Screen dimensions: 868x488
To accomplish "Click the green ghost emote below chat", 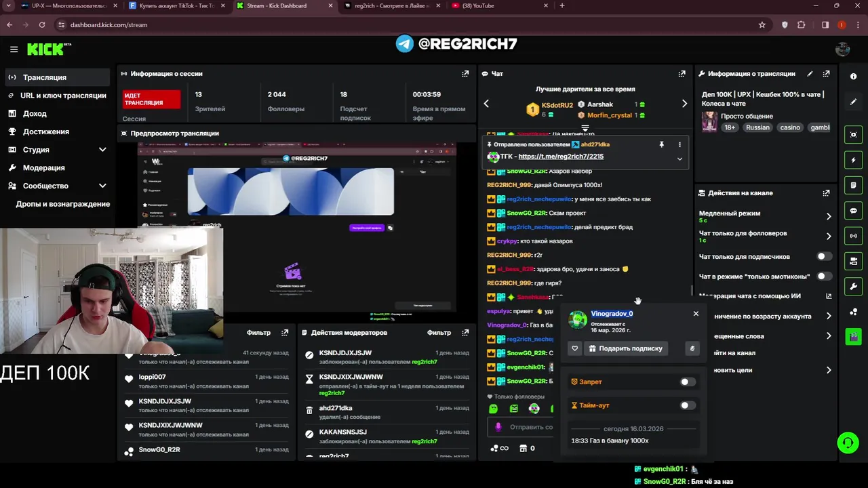I will (493, 409).
